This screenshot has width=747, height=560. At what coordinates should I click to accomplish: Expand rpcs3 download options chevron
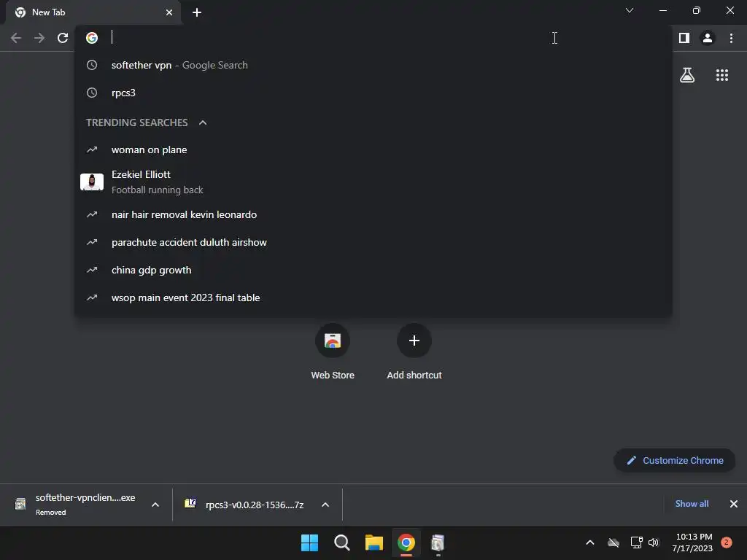(x=325, y=505)
